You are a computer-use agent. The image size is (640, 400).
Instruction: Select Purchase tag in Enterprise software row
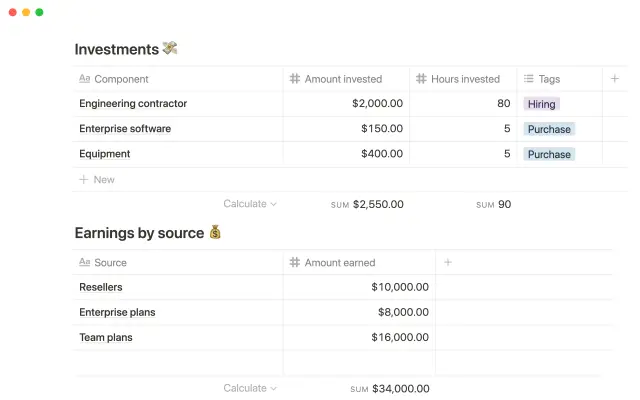[549, 129]
